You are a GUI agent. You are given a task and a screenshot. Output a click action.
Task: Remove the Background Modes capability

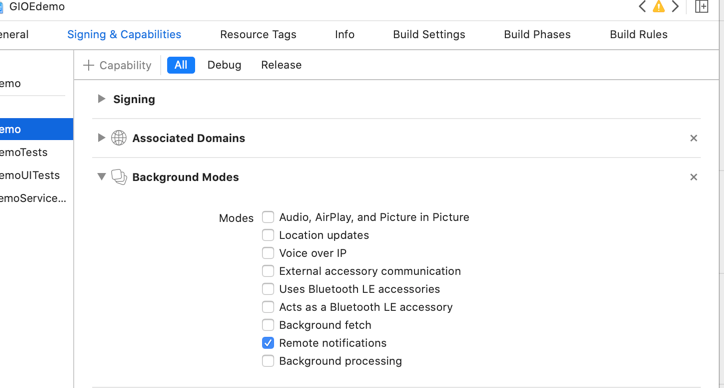coord(694,177)
